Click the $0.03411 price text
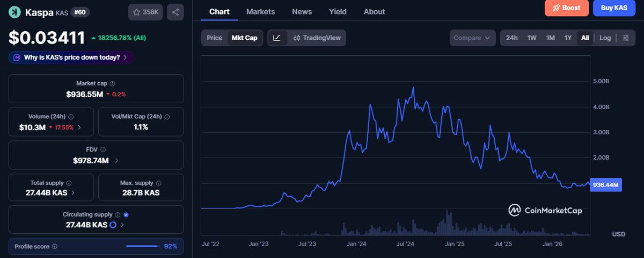Screen dimensions: 644x258 [47, 38]
